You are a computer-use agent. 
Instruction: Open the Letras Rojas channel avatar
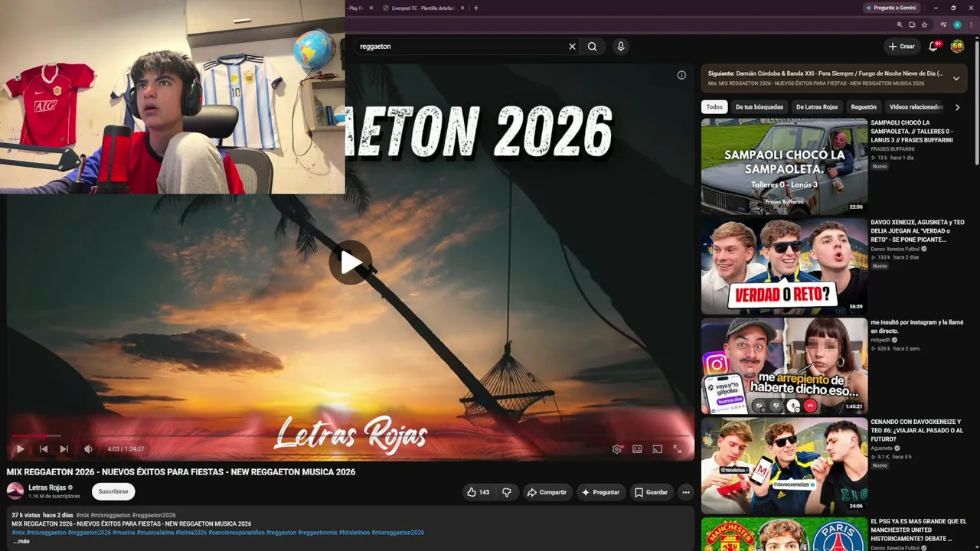pyautogui.click(x=15, y=491)
